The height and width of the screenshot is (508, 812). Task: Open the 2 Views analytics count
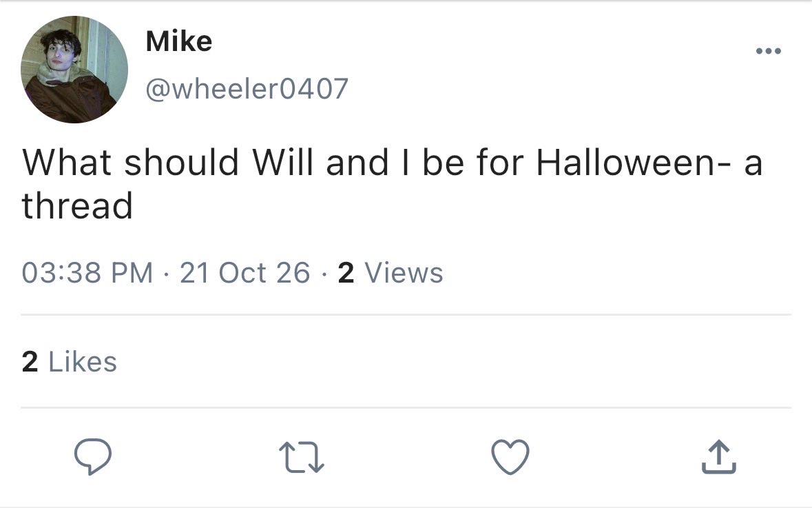tap(391, 273)
